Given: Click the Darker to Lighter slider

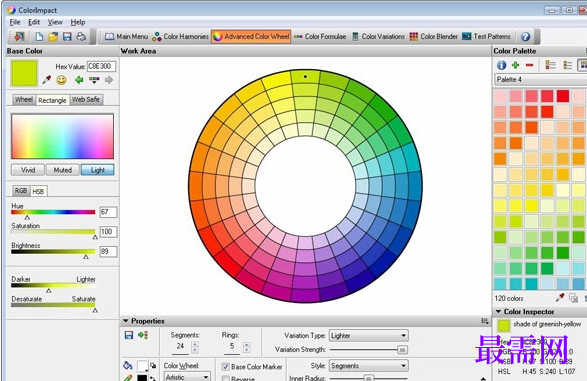Looking at the screenshot, I should tap(53, 286).
